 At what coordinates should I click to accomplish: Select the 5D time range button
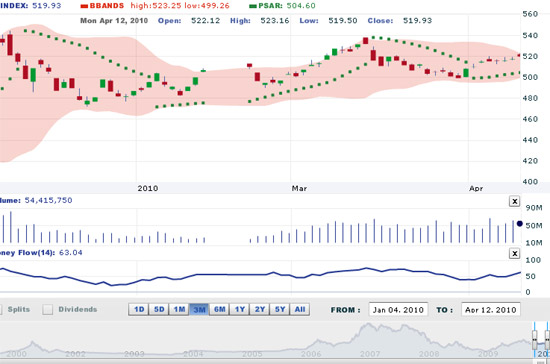pyautogui.click(x=159, y=309)
